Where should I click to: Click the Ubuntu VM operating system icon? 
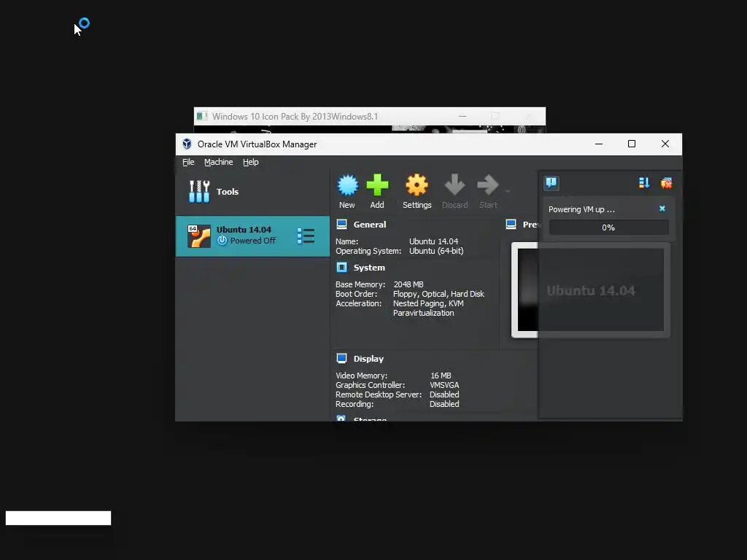click(x=198, y=236)
